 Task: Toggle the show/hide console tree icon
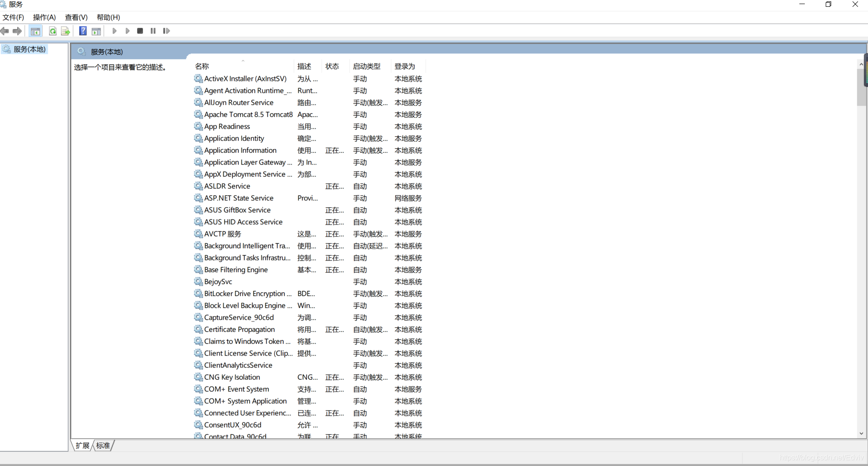35,31
